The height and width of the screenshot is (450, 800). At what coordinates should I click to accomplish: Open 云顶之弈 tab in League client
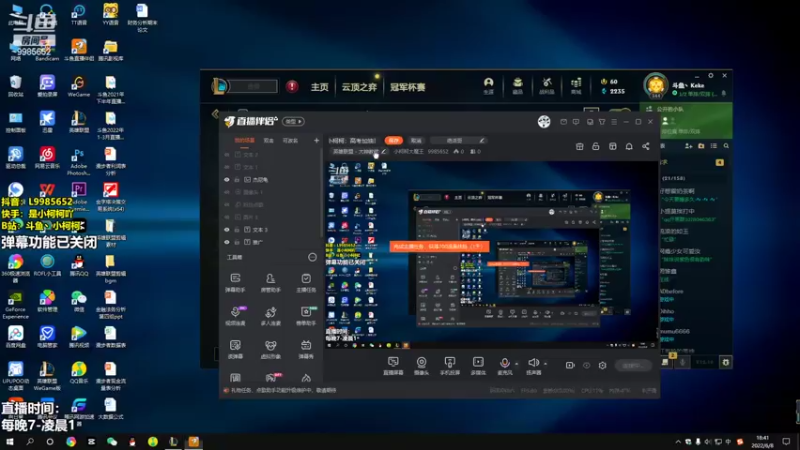click(x=359, y=87)
